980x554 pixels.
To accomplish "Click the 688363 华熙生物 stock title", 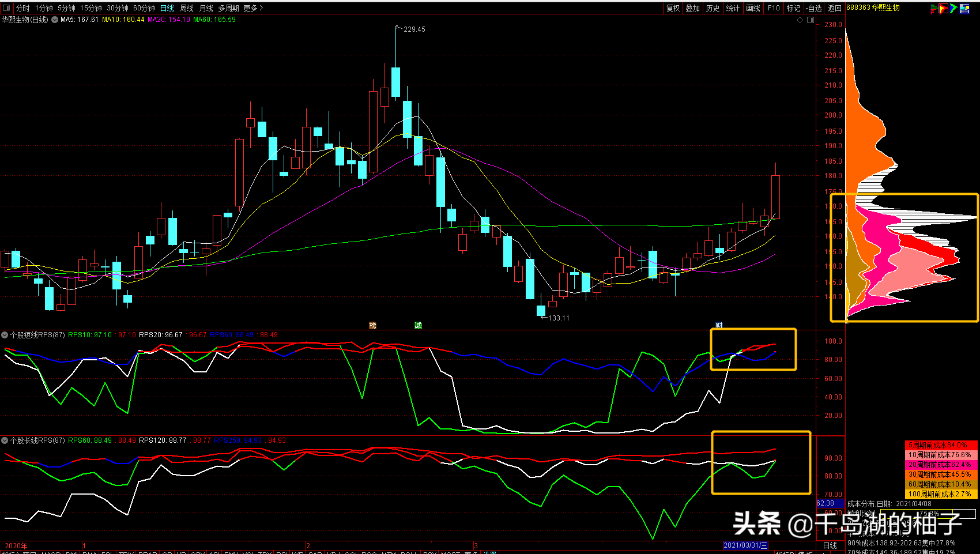I will pos(873,7).
